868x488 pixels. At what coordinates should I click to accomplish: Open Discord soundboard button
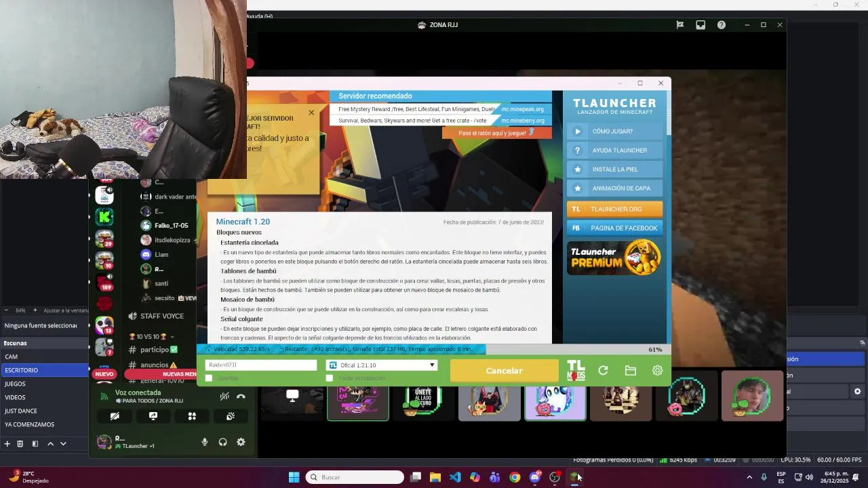[x=231, y=416]
